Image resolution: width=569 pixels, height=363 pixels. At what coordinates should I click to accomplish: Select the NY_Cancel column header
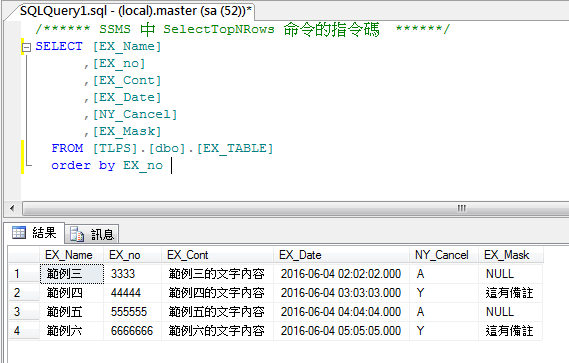(444, 255)
